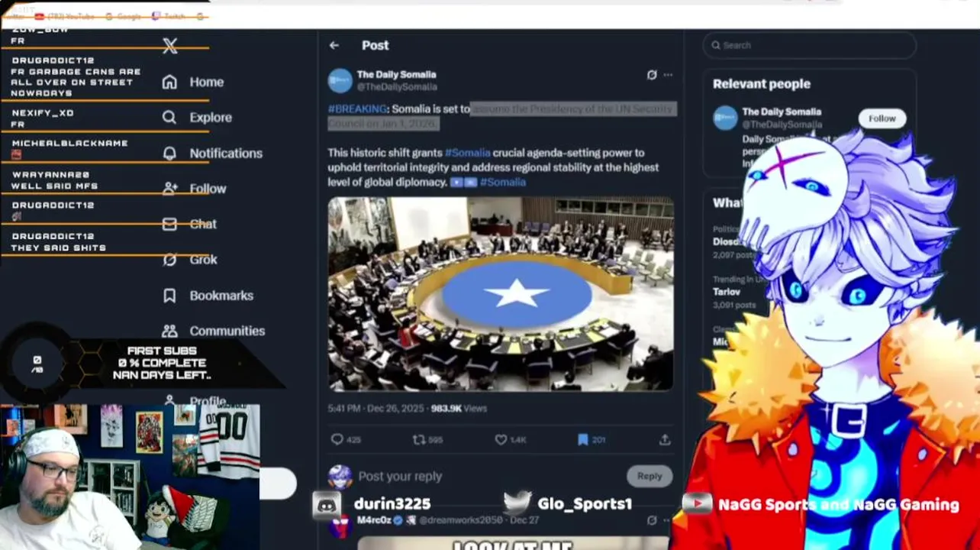Click the Explore magnifier icon in the sidebar
980x550 pixels.
(x=169, y=118)
